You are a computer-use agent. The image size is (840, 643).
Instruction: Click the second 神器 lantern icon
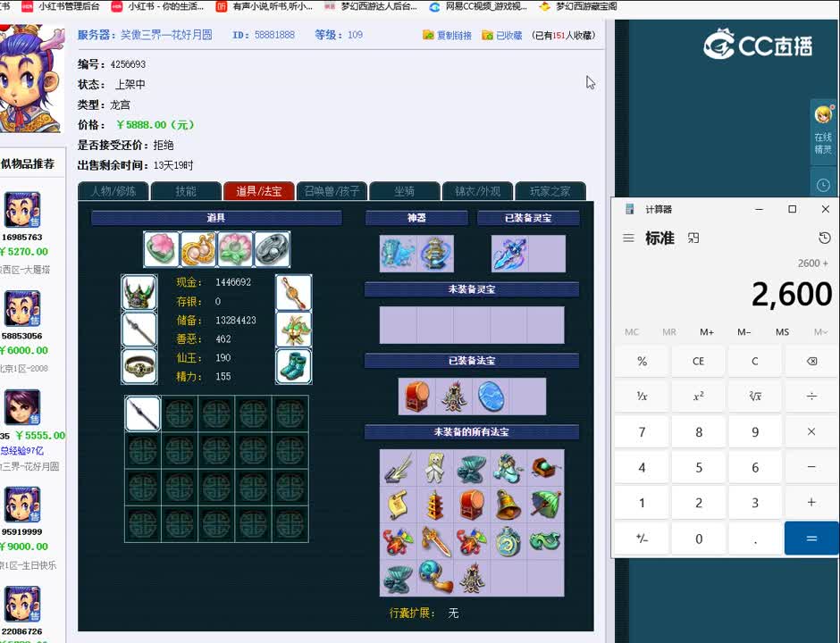pyautogui.click(x=435, y=254)
